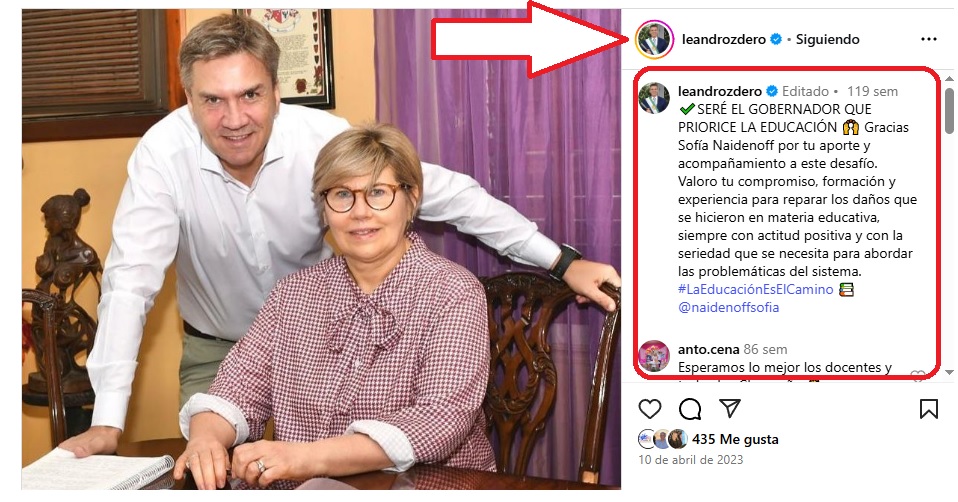Share the post with the paper plane icon

[x=730, y=409]
